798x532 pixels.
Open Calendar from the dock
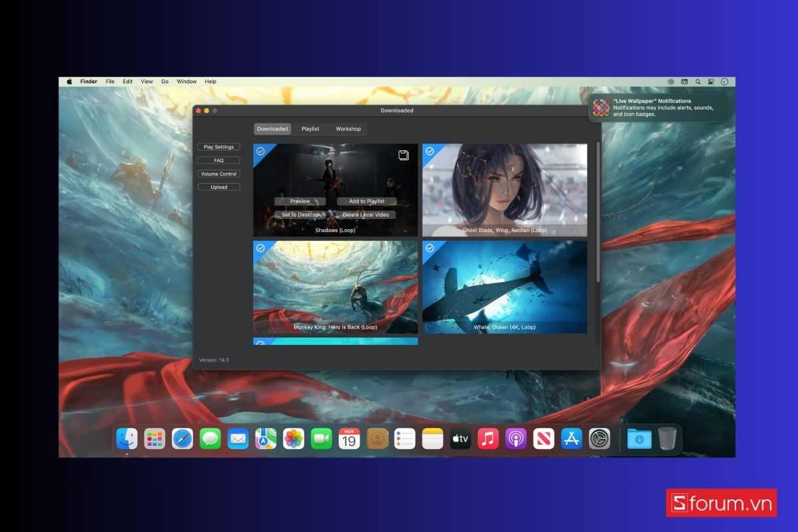349,439
